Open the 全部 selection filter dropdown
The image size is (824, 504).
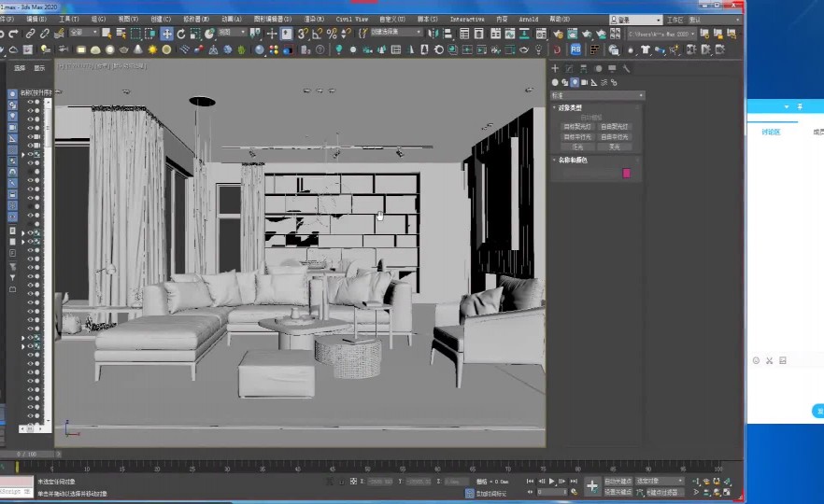coord(84,33)
